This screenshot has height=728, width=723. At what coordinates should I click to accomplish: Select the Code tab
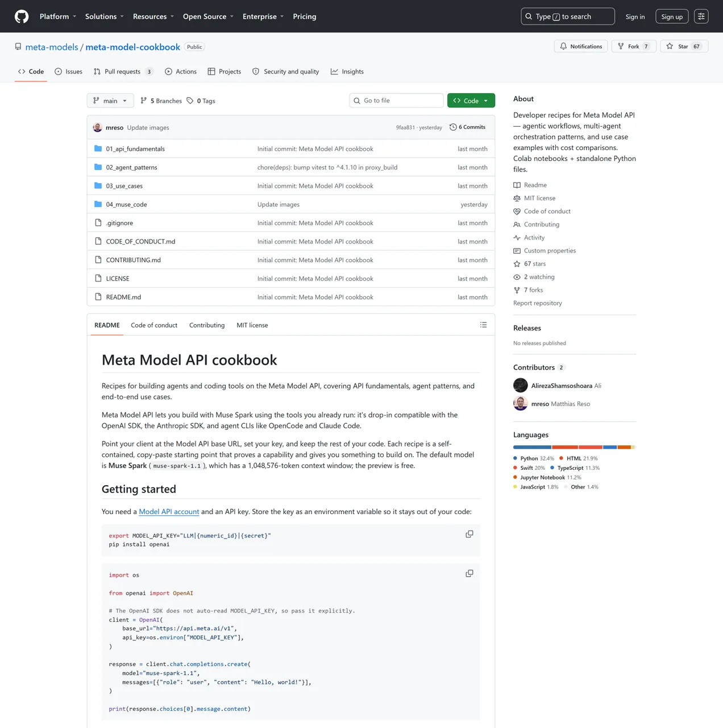tap(31, 72)
